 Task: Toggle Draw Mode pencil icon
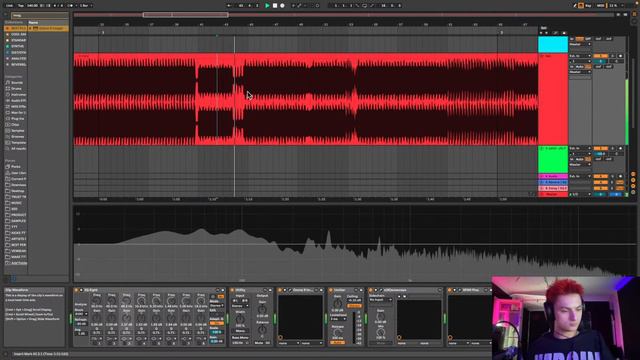575,6
